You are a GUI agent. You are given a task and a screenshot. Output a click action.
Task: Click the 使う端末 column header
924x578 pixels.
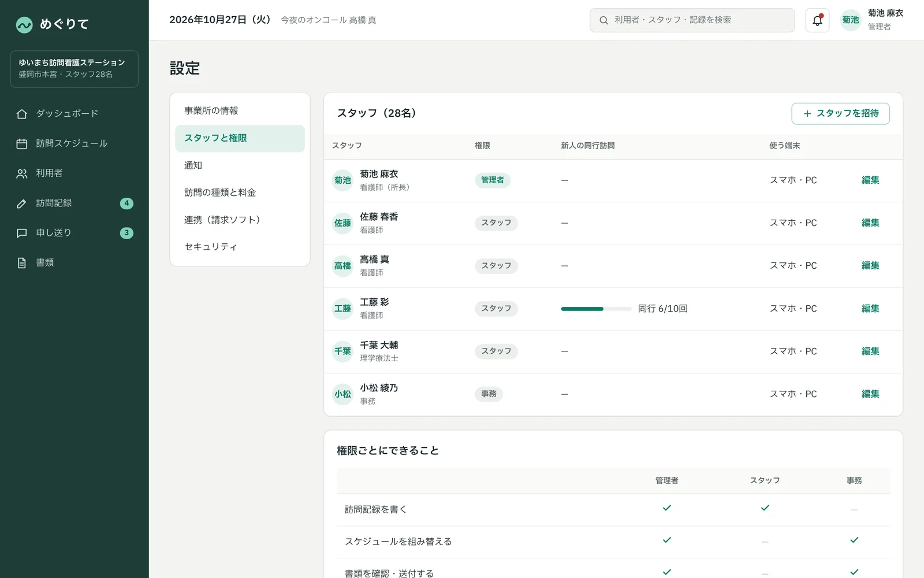pos(784,146)
